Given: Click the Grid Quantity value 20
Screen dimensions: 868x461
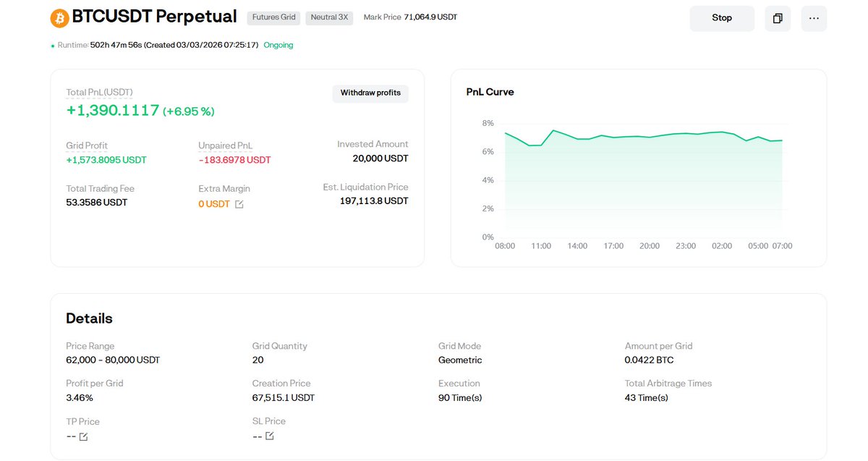Looking at the screenshot, I should click(258, 360).
